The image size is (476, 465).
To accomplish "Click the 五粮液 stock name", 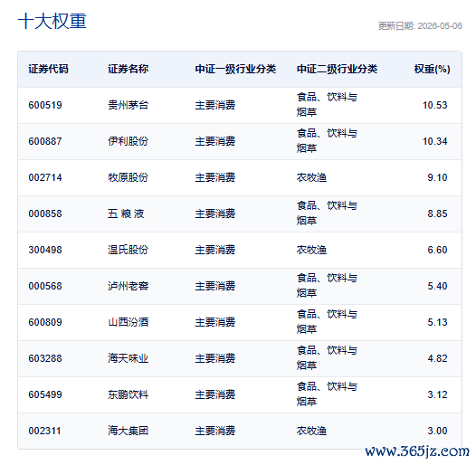I will coord(126,214).
